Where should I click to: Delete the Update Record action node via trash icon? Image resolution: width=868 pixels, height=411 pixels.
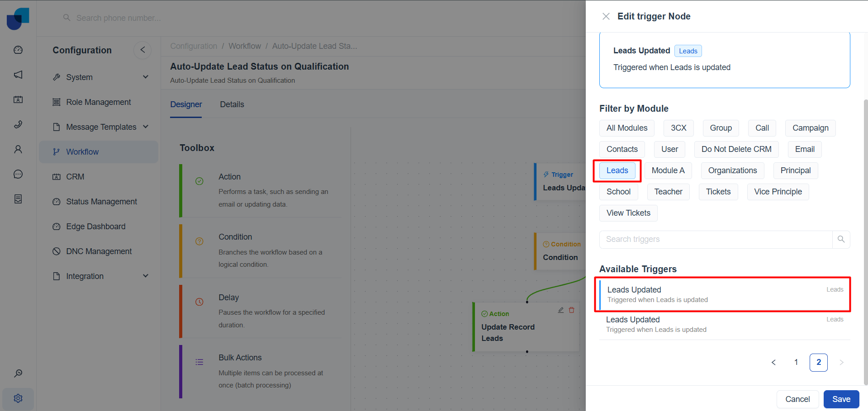(x=572, y=310)
